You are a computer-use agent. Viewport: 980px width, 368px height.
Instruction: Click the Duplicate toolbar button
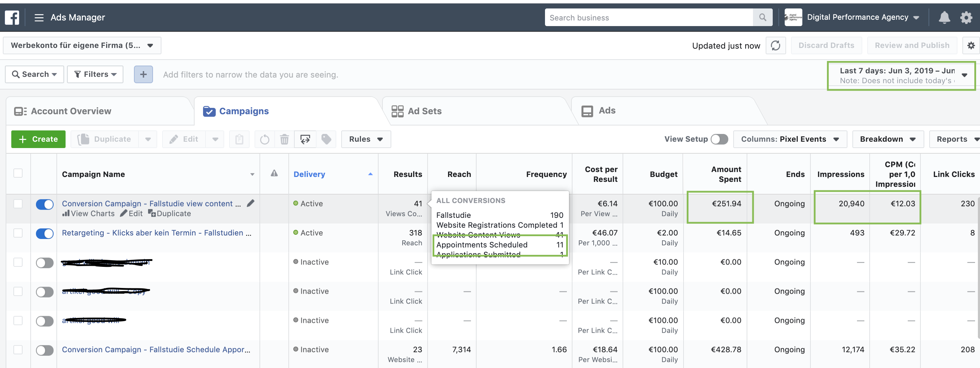coord(105,139)
